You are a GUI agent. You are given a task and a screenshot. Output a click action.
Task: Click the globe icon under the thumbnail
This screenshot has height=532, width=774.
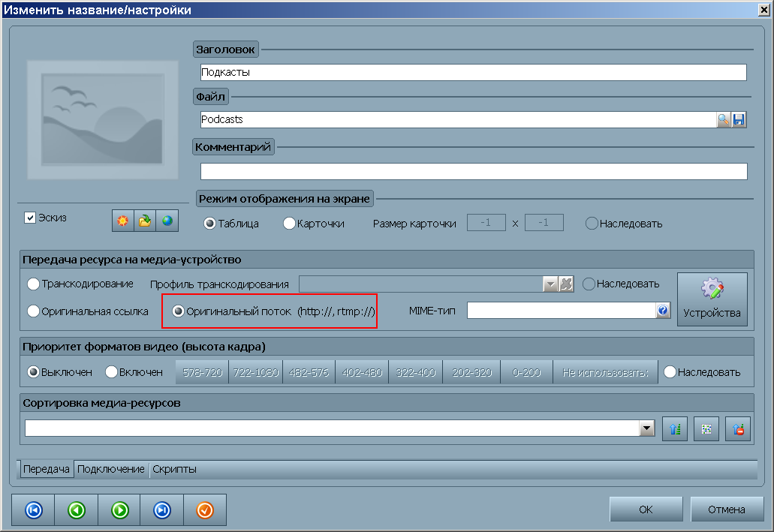(x=167, y=221)
